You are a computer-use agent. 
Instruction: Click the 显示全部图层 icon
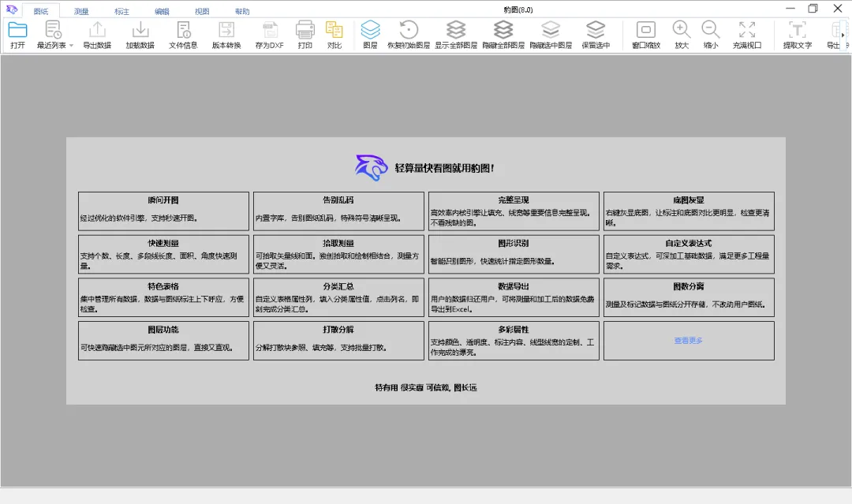[x=456, y=30]
